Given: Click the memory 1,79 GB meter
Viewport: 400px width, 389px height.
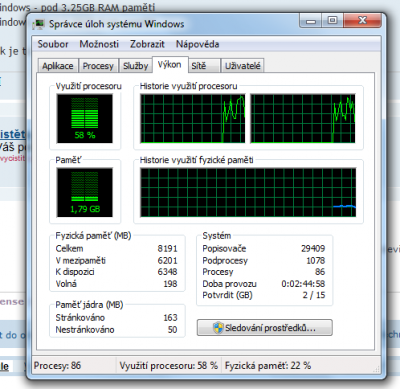Looking at the screenshot, I should 85,192.
